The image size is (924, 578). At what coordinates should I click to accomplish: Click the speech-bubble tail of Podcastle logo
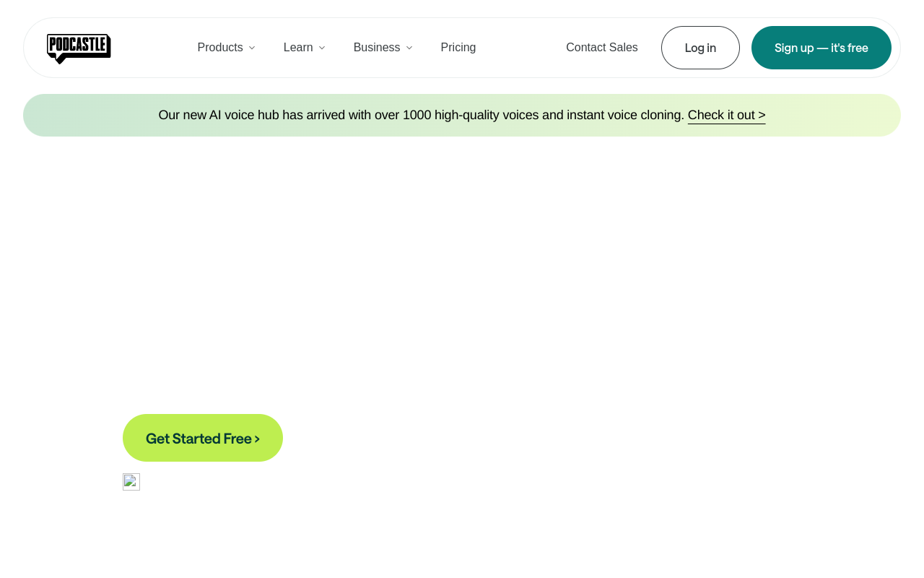tap(59, 60)
